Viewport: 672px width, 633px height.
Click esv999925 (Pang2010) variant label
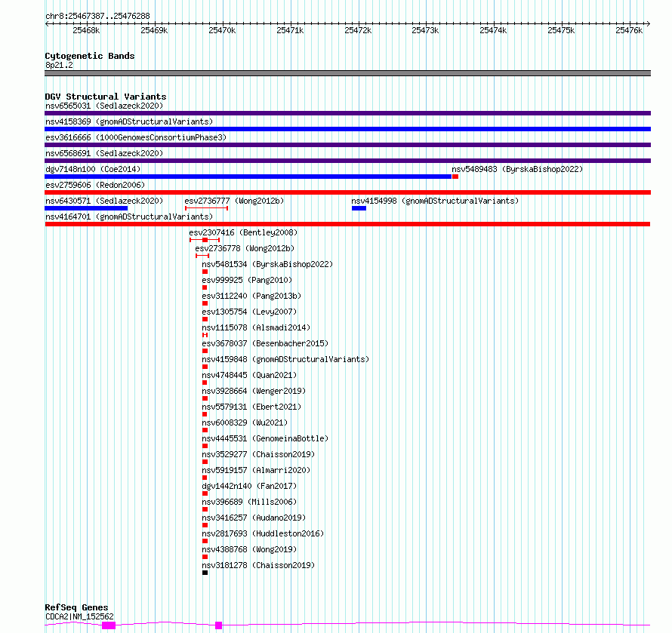(247, 280)
